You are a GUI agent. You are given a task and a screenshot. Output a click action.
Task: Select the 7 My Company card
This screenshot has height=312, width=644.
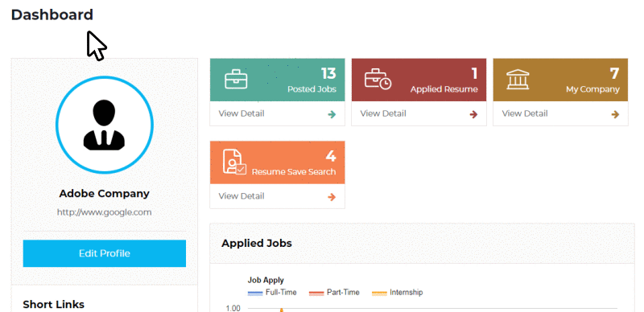pos(560,80)
